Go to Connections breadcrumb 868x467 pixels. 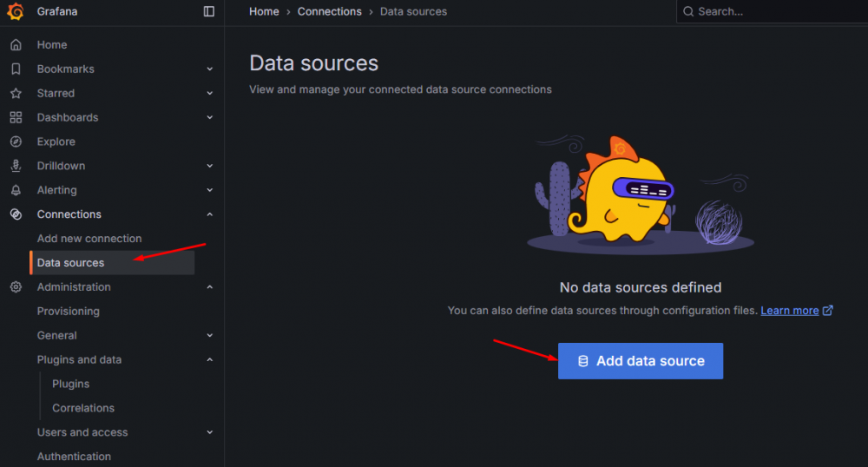coord(329,11)
